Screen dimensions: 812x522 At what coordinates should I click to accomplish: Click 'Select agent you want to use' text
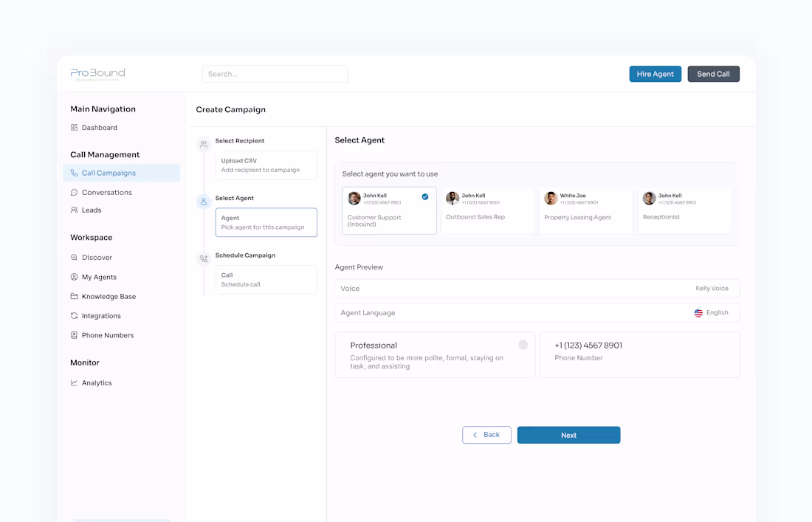(x=390, y=174)
